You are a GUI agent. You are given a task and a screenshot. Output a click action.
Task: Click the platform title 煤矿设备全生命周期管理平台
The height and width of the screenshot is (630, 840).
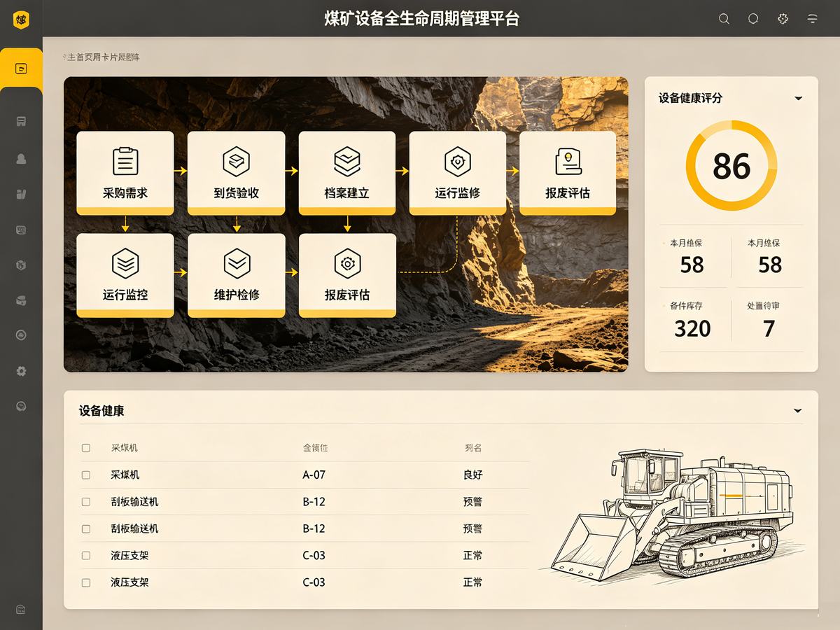coord(421,19)
